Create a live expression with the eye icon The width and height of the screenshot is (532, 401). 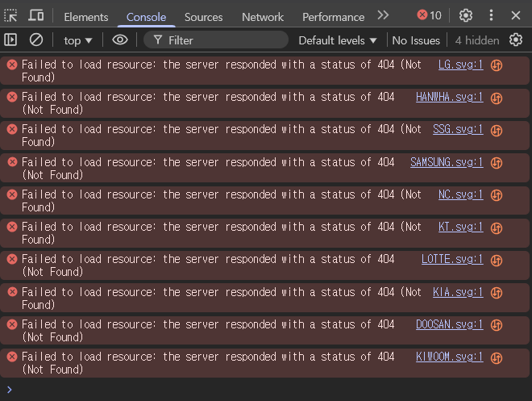click(x=120, y=40)
